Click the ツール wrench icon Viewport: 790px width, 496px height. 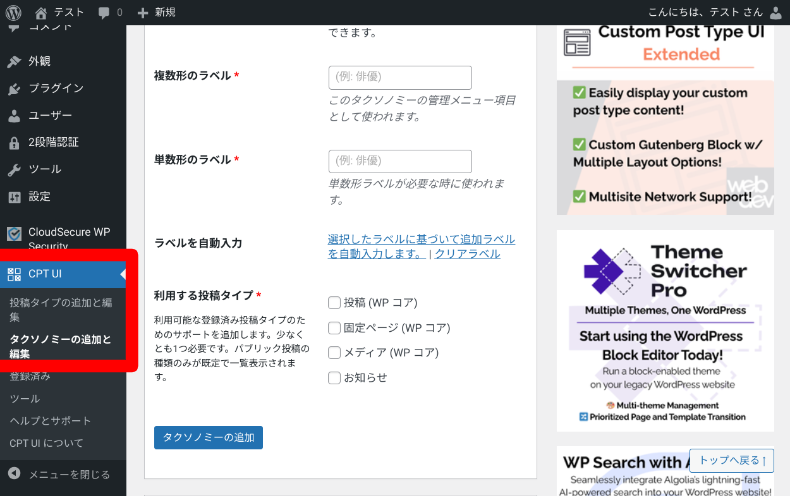14,170
